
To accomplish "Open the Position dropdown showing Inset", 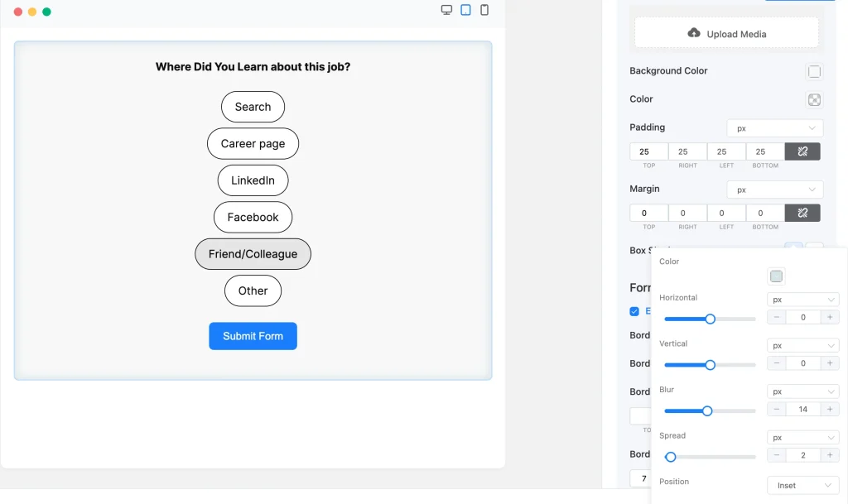I will tap(802, 485).
